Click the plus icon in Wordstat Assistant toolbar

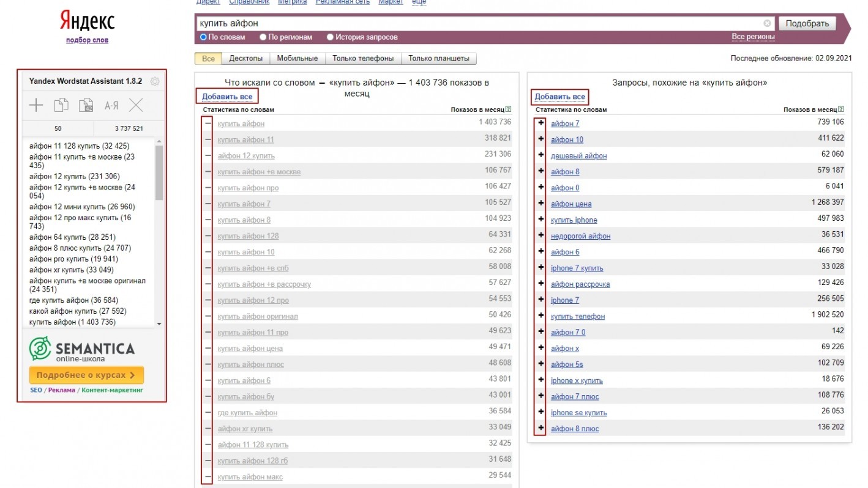(x=36, y=105)
